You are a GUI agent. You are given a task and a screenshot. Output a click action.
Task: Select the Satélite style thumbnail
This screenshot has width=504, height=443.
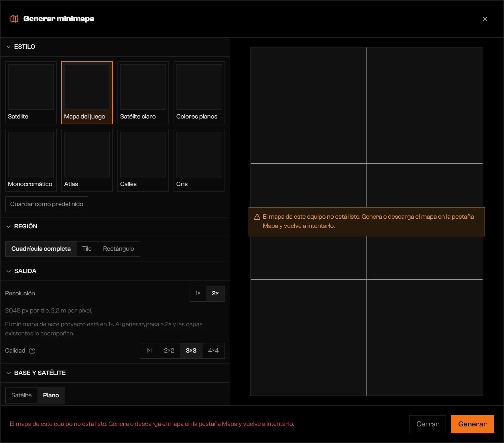31,93
